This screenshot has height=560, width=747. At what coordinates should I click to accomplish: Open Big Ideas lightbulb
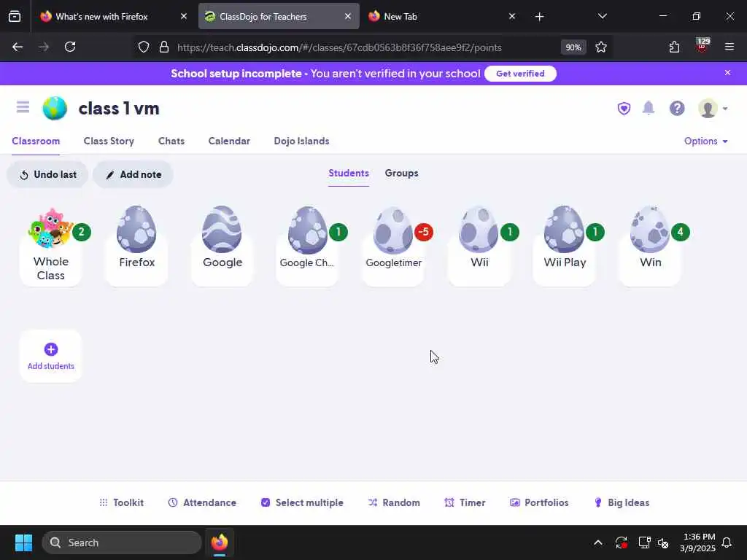pyautogui.click(x=622, y=503)
